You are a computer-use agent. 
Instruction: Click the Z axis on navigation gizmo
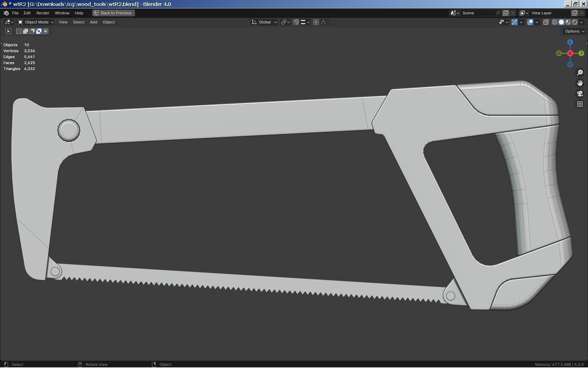coord(570,42)
